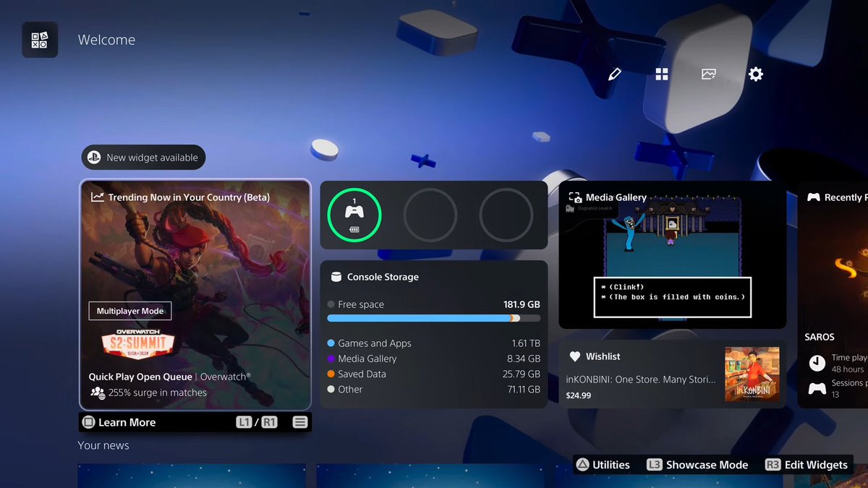Click the Media Gallery camera icon
This screenshot has height=488, width=868.
tap(576, 197)
